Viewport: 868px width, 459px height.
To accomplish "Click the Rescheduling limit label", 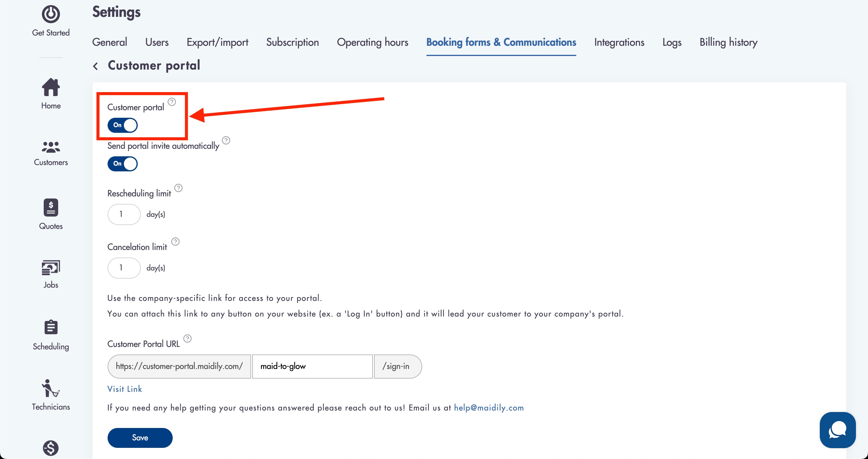I will pos(139,193).
